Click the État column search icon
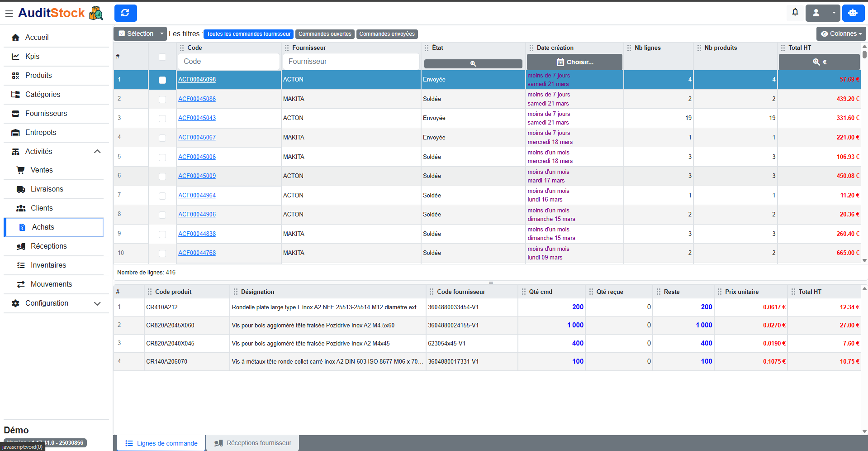868x451 pixels. coord(473,64)
